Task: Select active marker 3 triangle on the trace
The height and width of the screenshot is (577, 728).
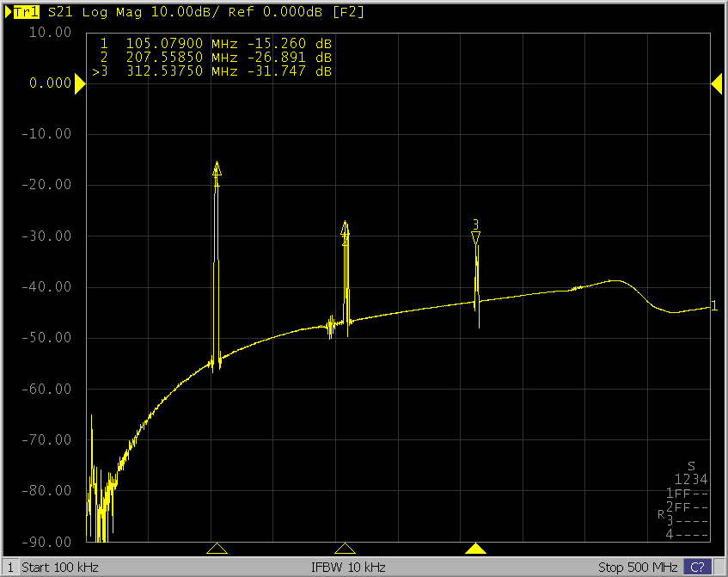Action: click(x=475, y=236)
